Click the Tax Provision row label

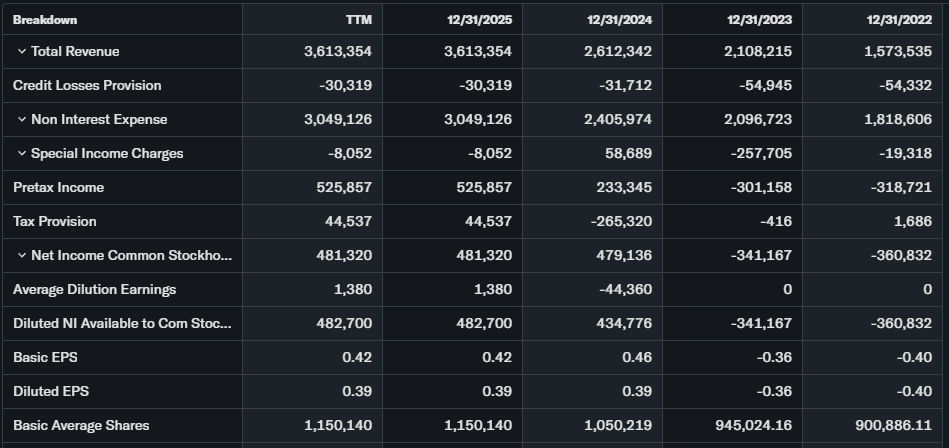click(55, 221)
